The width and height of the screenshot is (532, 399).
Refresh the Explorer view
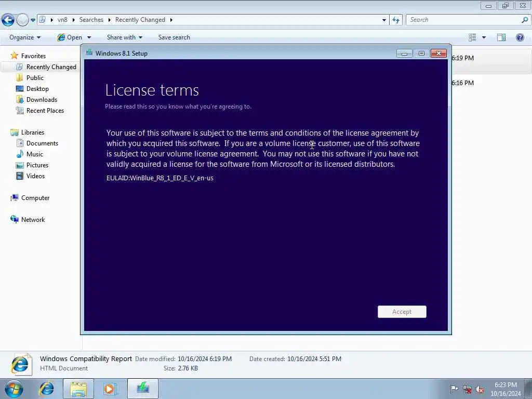click(396, 20)
